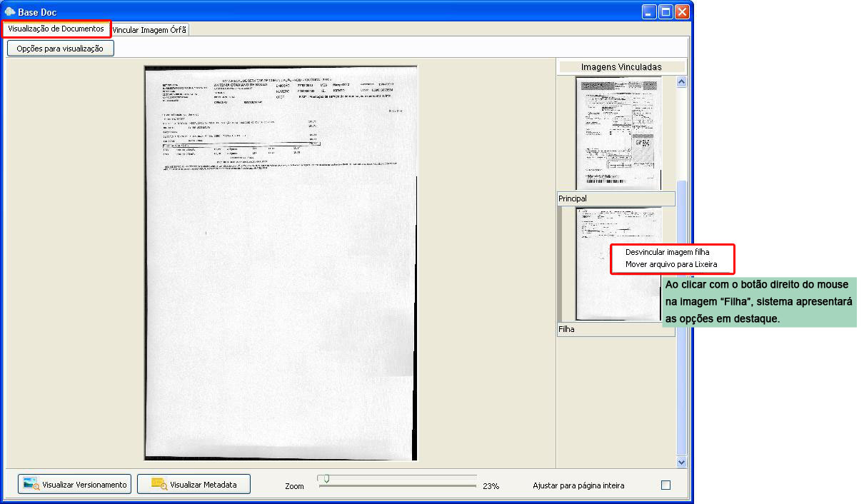The image size is (864, 504).
Task: Select Visualização de Documentos tab
Action: [56, 29]
